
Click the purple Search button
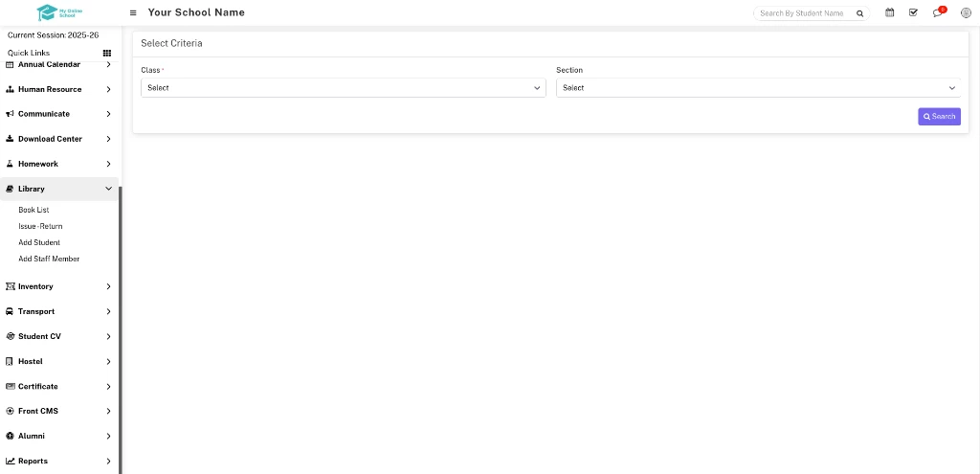940,116
